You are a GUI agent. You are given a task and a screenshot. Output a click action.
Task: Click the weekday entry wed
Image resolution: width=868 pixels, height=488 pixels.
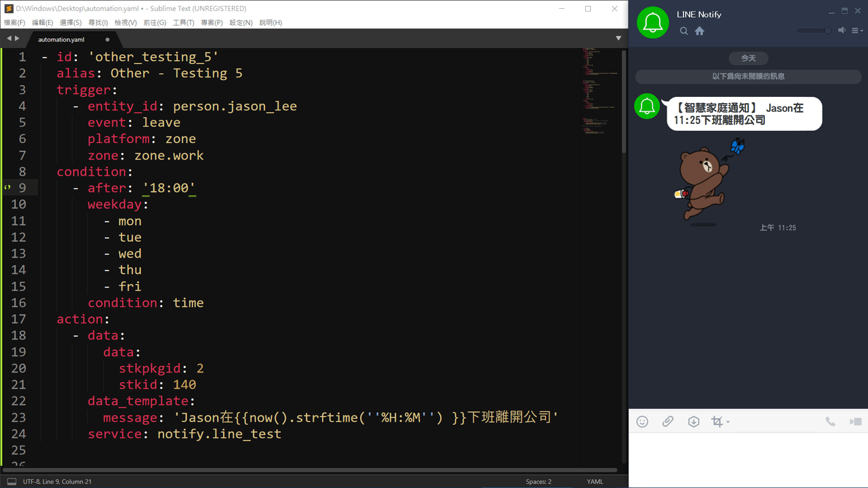point(130,253)
